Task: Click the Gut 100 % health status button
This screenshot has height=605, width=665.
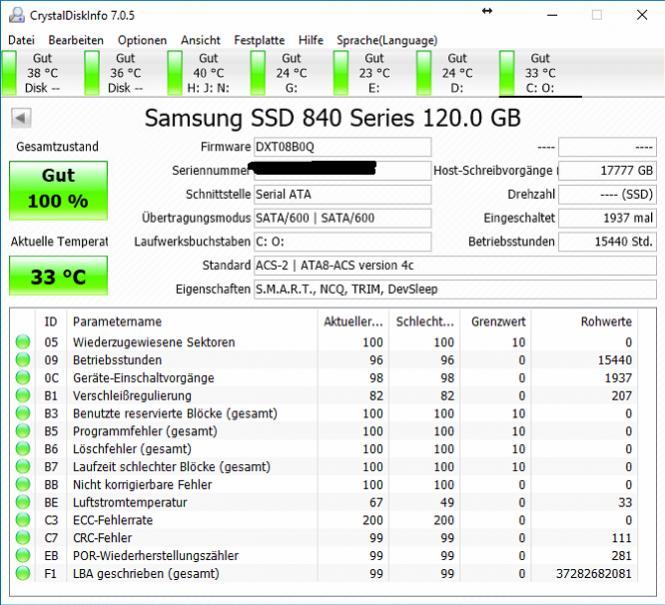Action: 59,190
